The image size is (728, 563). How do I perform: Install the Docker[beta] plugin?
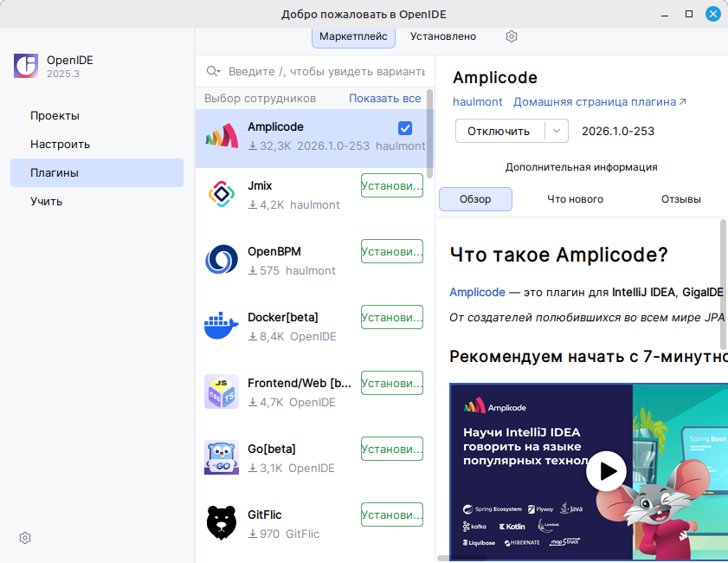(x=392, y=317)
